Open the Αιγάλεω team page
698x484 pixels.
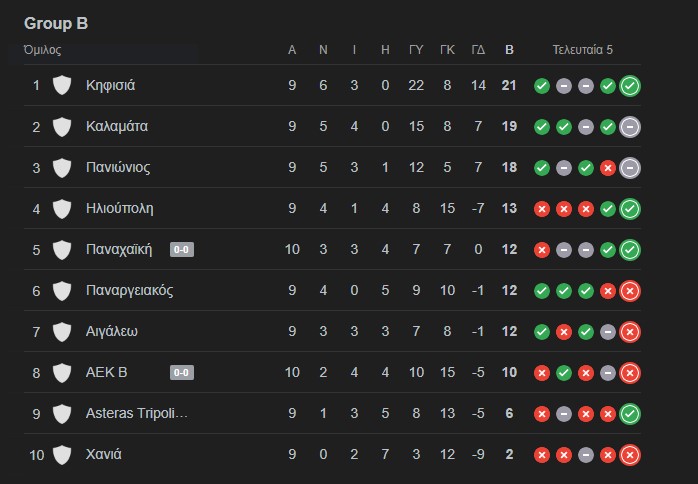coord(112,332)
